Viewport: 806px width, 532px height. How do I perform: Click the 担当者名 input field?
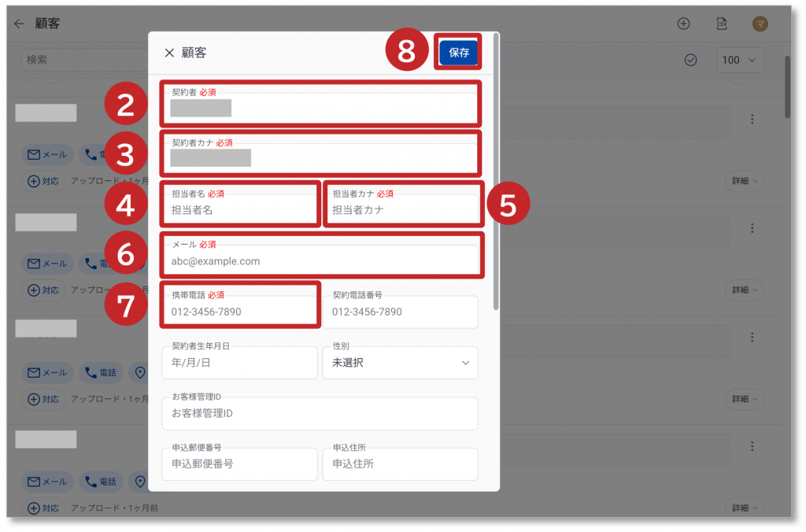(240, 210)
